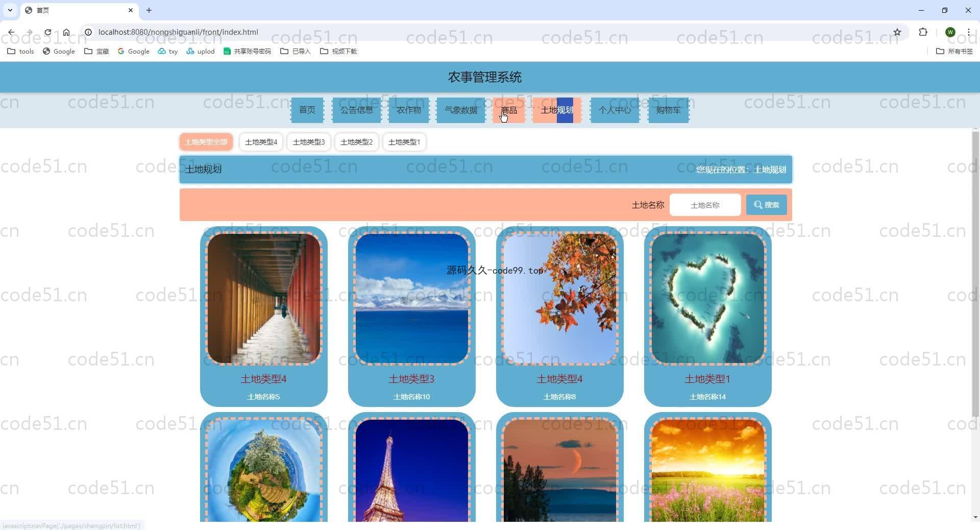Bookmark this page with star icon
Screen dimensions: 980x530
(897, 32)
